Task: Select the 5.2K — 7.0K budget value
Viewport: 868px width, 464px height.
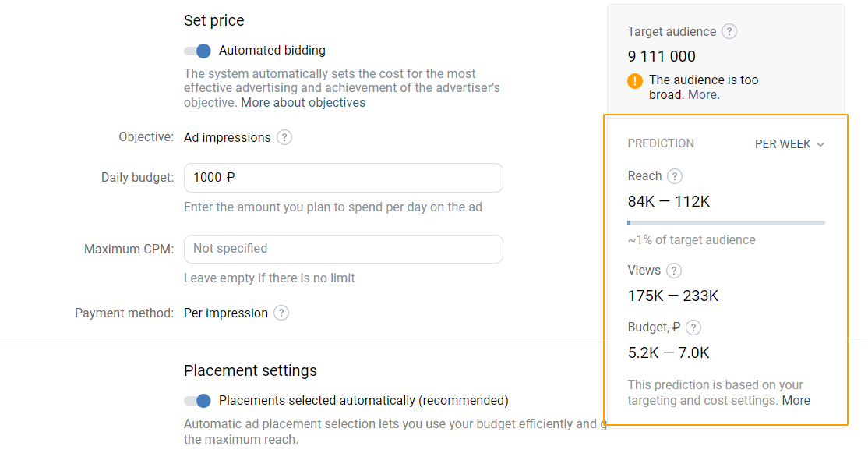Action: click(669, 352)
